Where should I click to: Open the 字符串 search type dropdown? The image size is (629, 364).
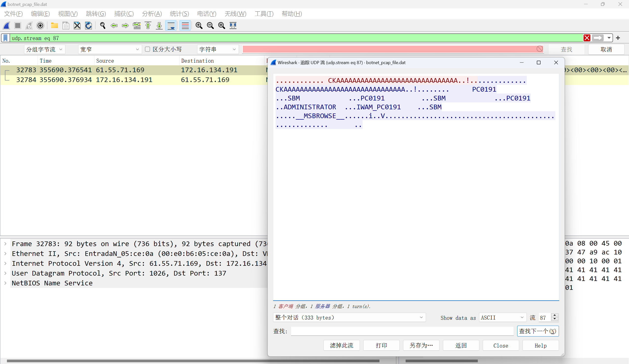(218, 49)
